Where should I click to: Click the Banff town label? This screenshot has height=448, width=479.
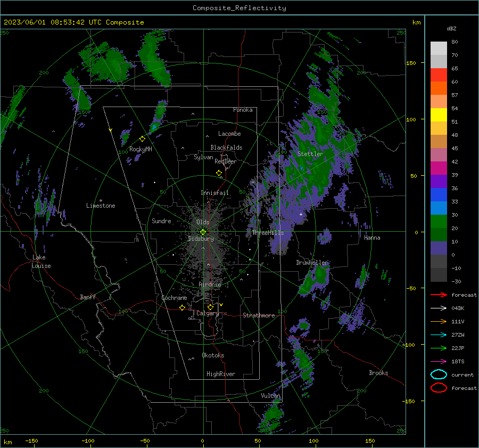point(88,297)
